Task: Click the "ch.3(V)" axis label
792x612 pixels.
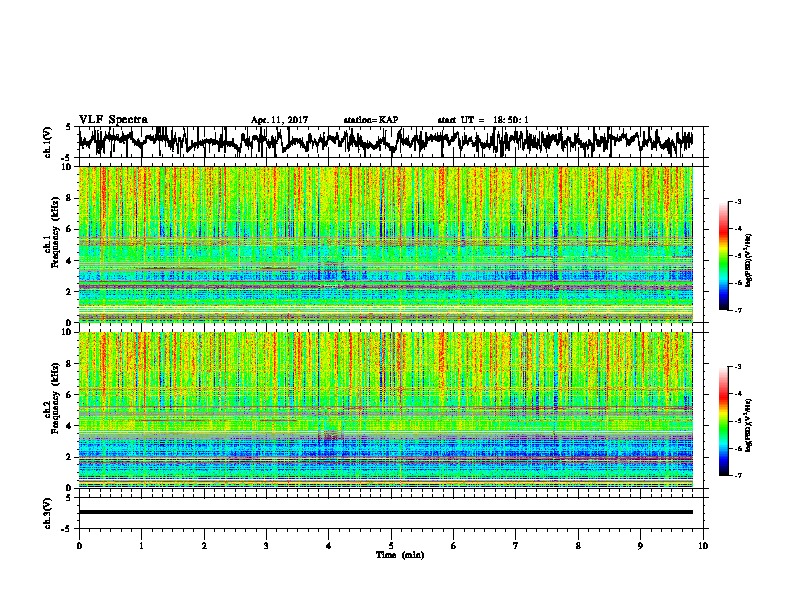Action: [x=48, y=514]
